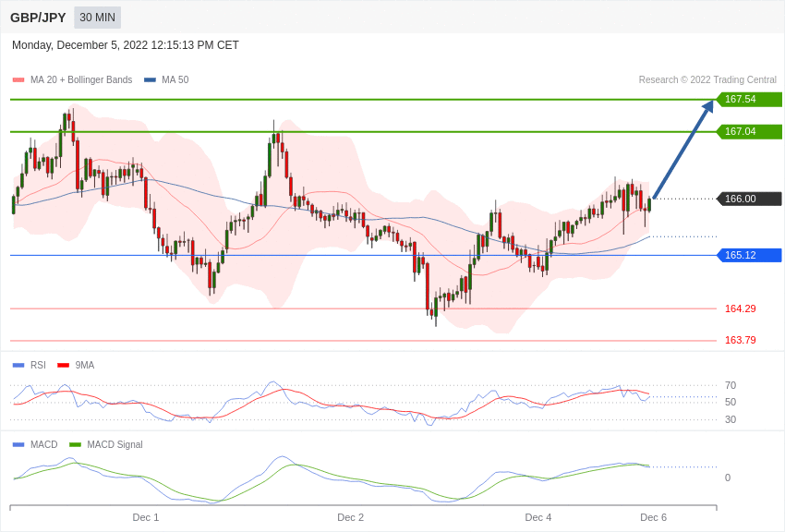Click the green 167.04 resistance price tag
Viewport: 785px width, 532px height.
click(749, 132)
